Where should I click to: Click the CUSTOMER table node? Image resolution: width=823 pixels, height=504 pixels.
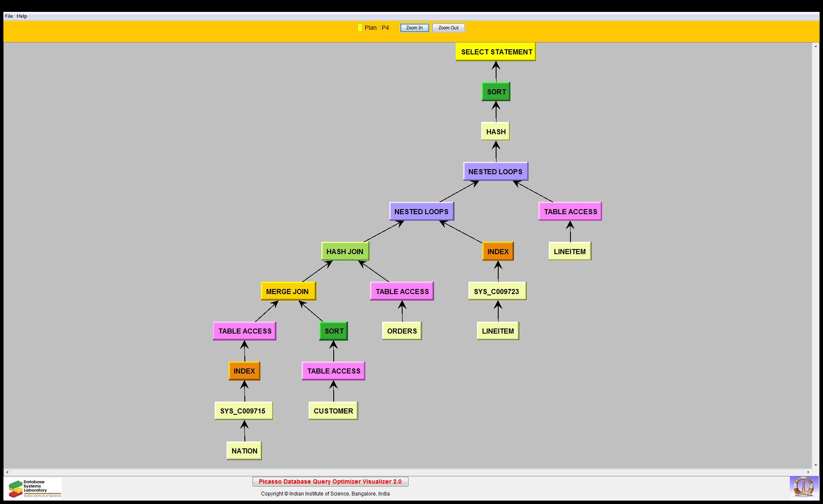click(x=333, y=411)
